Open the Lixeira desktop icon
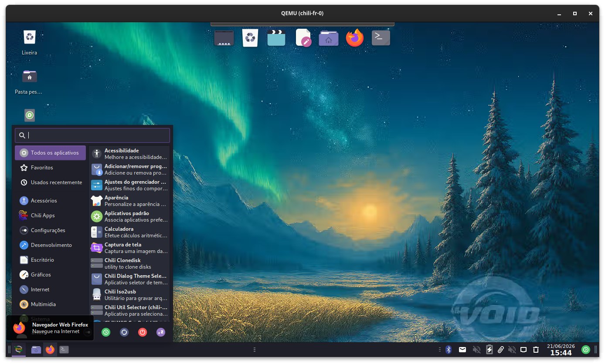 coord(29,43)
